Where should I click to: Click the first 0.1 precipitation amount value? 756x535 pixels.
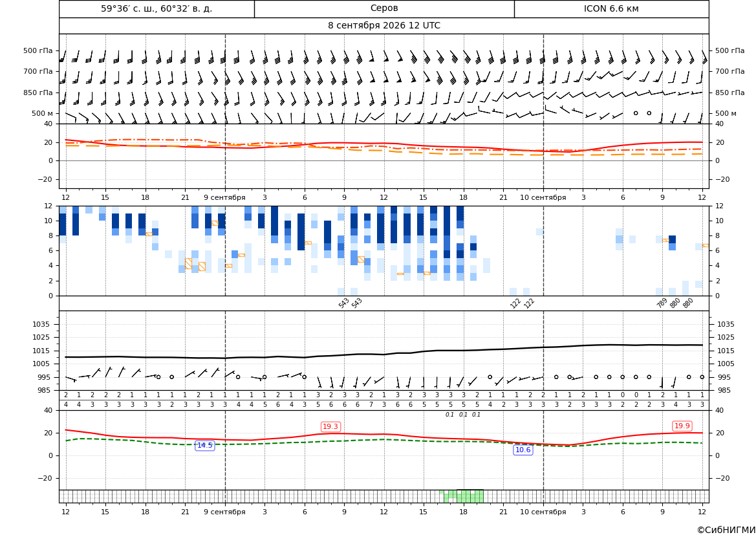click(449, 415)
